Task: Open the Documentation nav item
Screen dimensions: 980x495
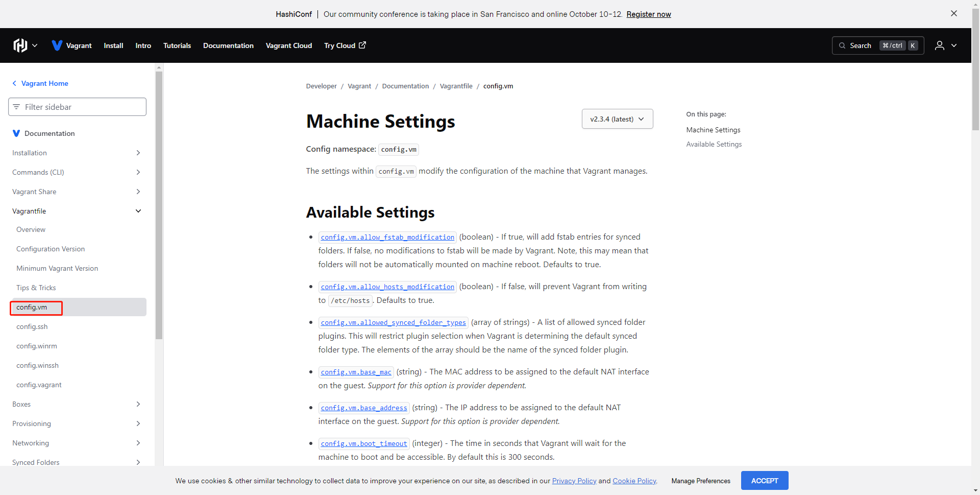Action: click(228, 45)
